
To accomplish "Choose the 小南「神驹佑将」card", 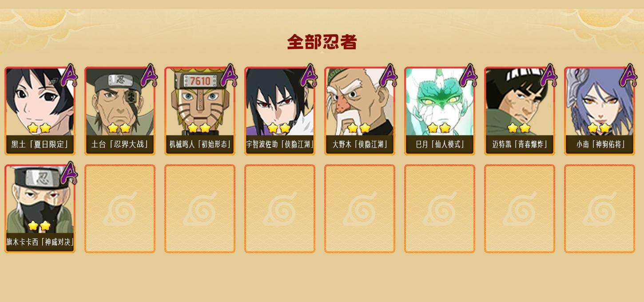I will click(x=600, y=111).
